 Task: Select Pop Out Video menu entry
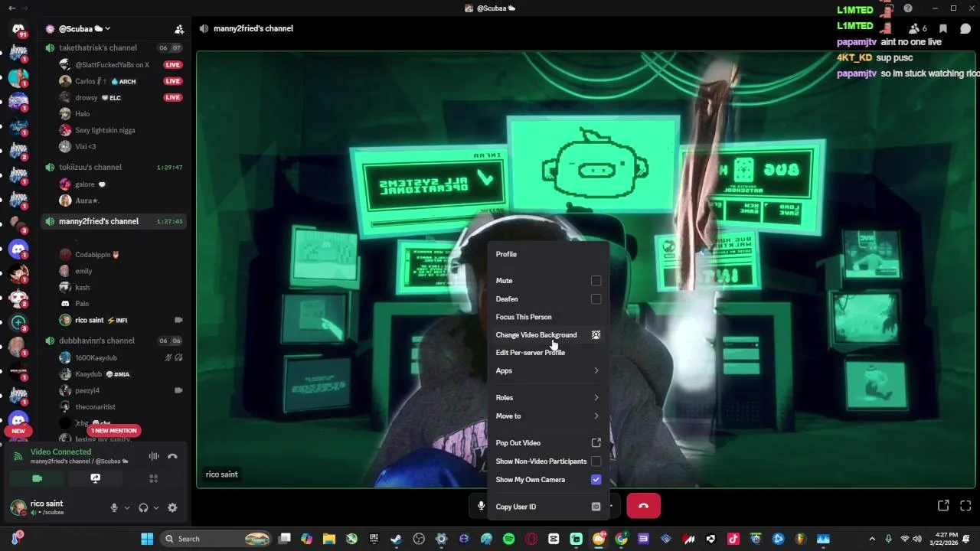(x=548, y=443)
